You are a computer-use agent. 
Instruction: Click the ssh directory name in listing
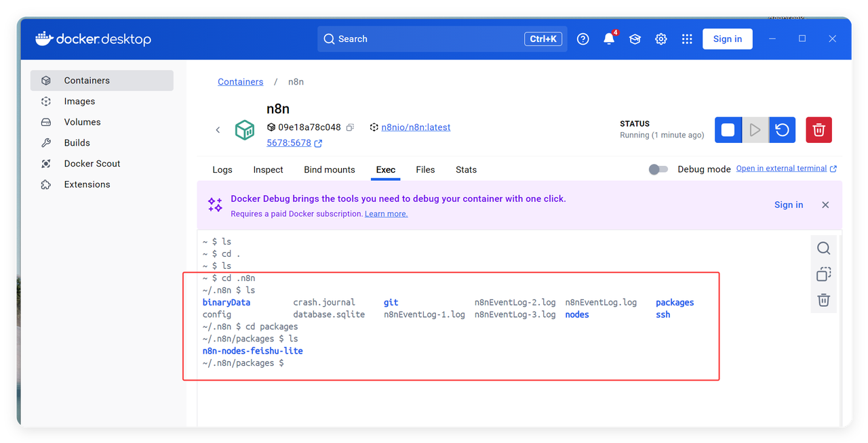[663, 315]
